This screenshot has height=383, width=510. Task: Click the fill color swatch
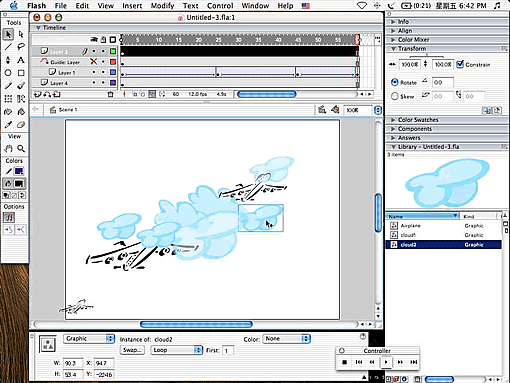(x=19, y=184)
